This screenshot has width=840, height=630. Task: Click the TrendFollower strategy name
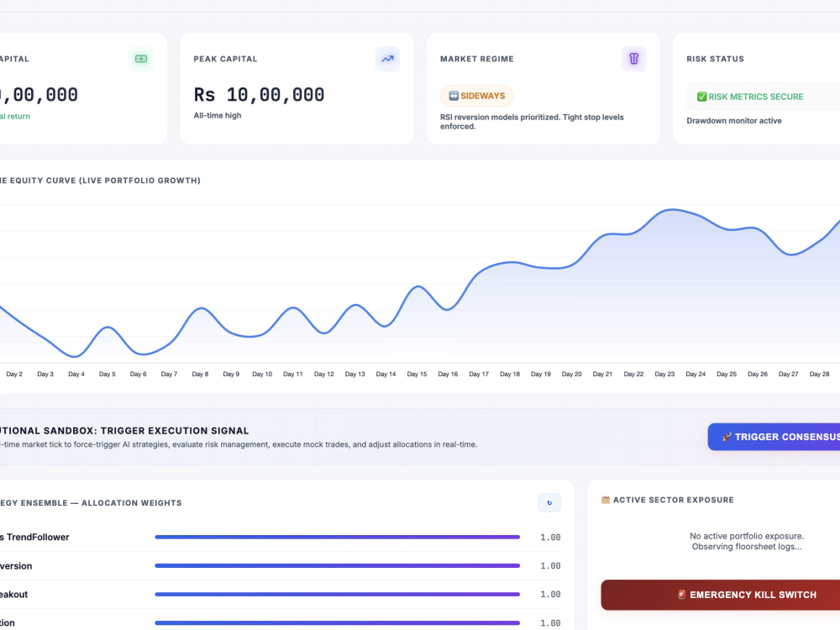pyautogui.click(x=34, y=537)
